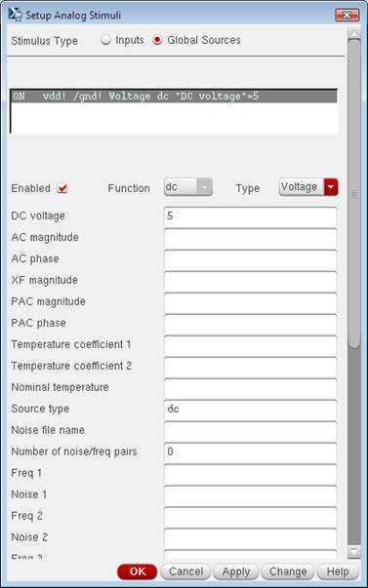Select the Inputs stimulus type
This screenshot has height=588, width=368.
(x=106, y=40)
